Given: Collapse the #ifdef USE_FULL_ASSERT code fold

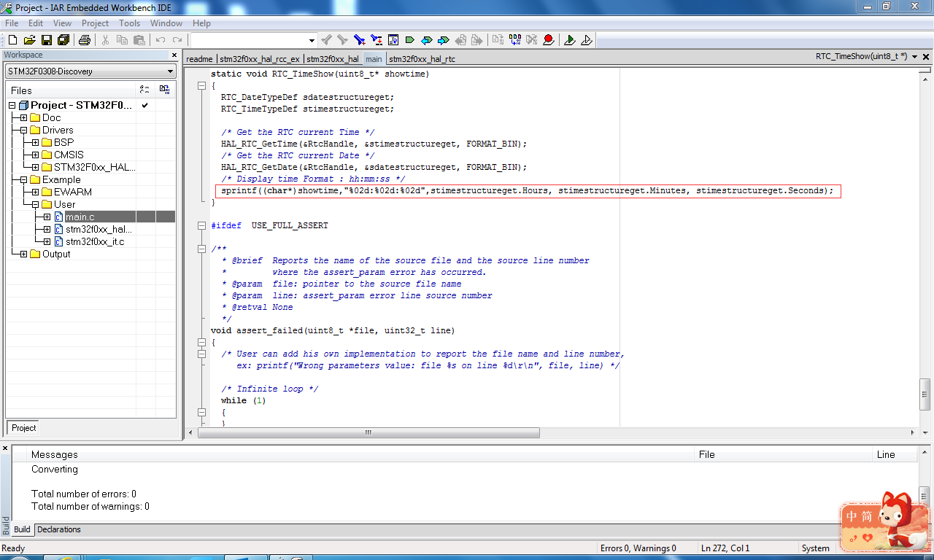Looking at the screenshot, I should pos(201,225).
